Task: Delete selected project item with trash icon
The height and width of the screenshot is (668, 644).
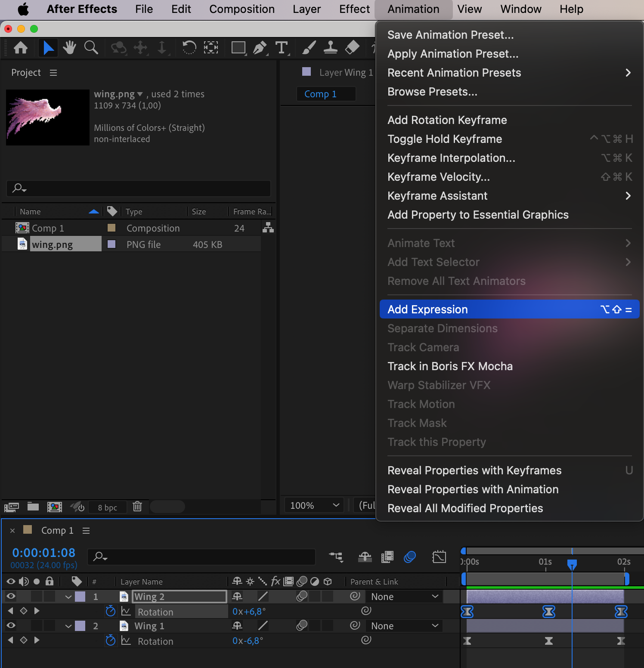Action: point(137,506)
